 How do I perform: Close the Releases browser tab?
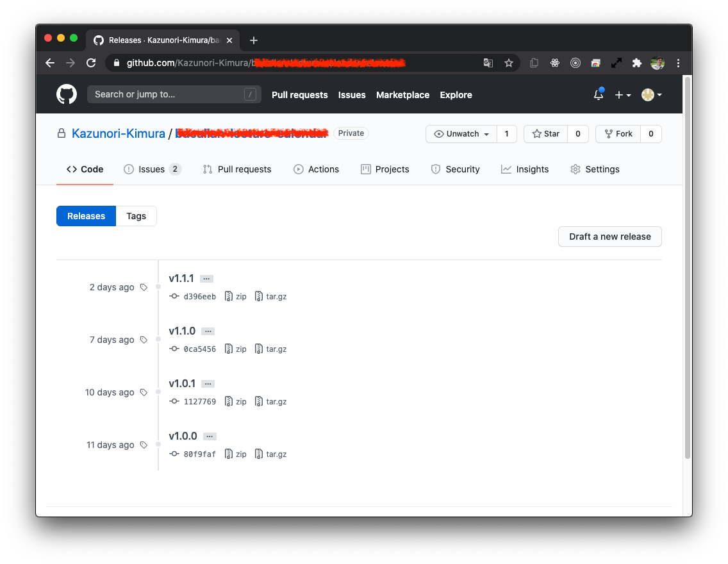pyautogui.click(x=229, y=40)
